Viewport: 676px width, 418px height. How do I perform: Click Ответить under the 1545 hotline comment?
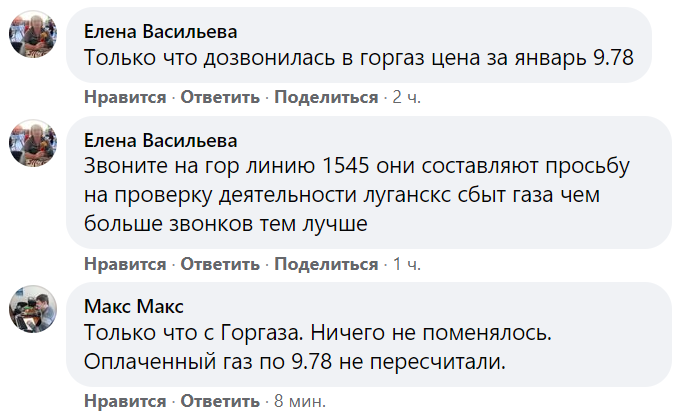pos(219,264)
